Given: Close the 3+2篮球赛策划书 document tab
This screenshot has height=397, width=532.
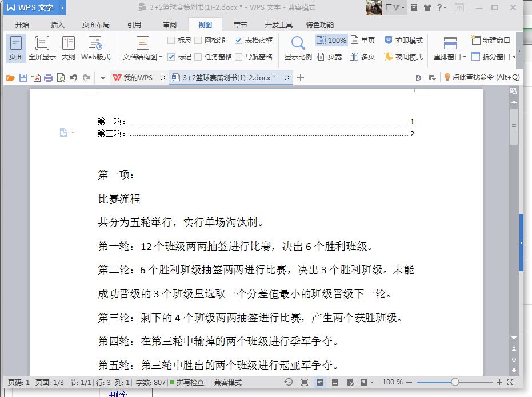Looking at the screenshot, I should (287, 78).
